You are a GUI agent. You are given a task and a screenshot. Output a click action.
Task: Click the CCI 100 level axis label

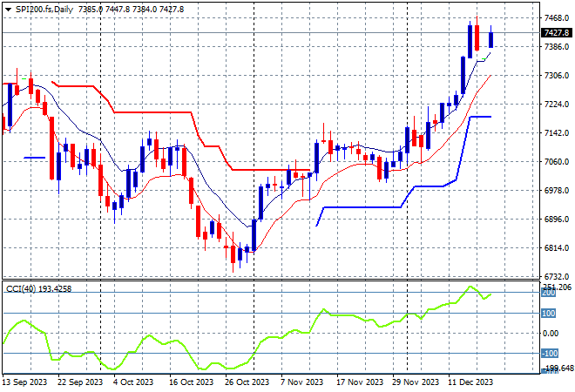pos(551,314)
